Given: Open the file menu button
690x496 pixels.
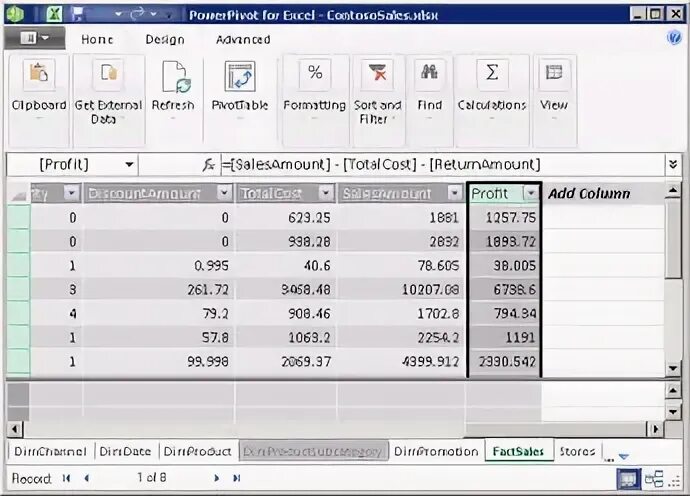Looking at the screenshot, I should (34, 39).
